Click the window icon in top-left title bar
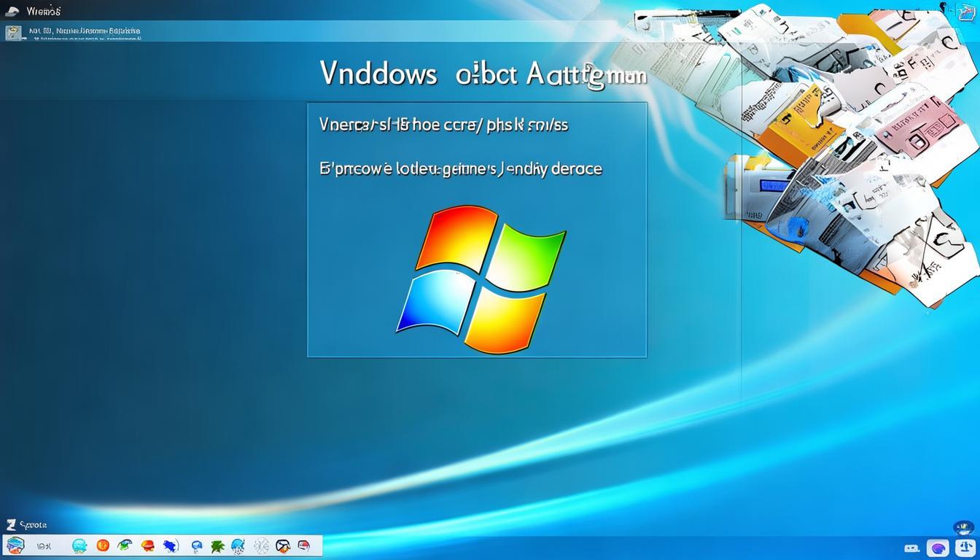 12,11
